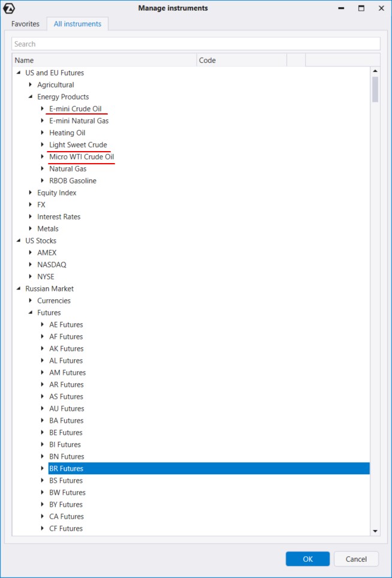392x578 pixels.
Task: Click the Search input field
Action: [195, 44]
